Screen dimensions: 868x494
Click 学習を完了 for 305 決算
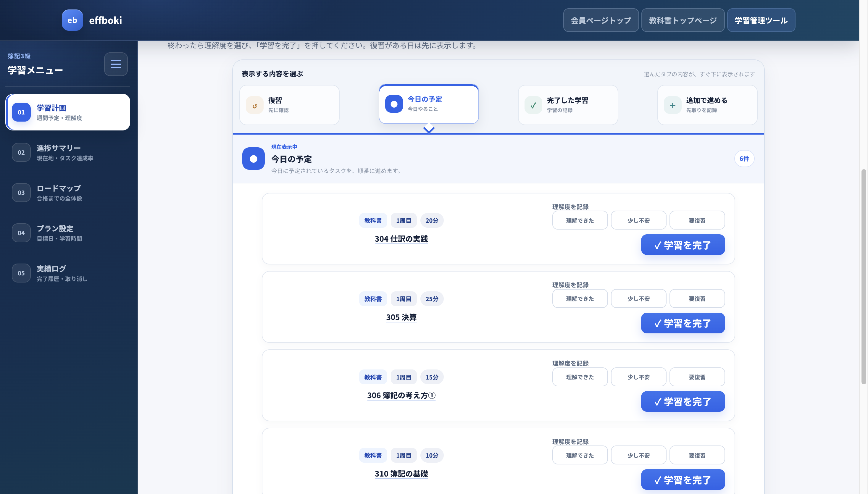(683, 323)
